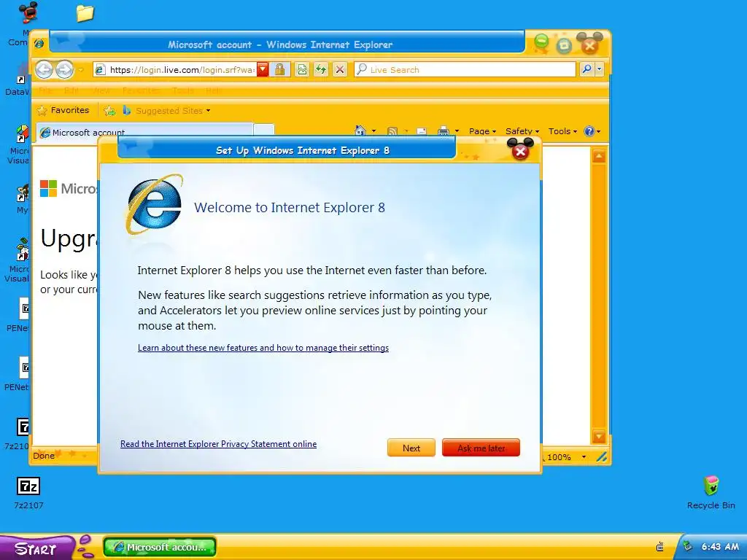Click the IE icon in window title bar
Image resolution: width=747 pixels, height=560 pixels.
(x=39, y=44)
